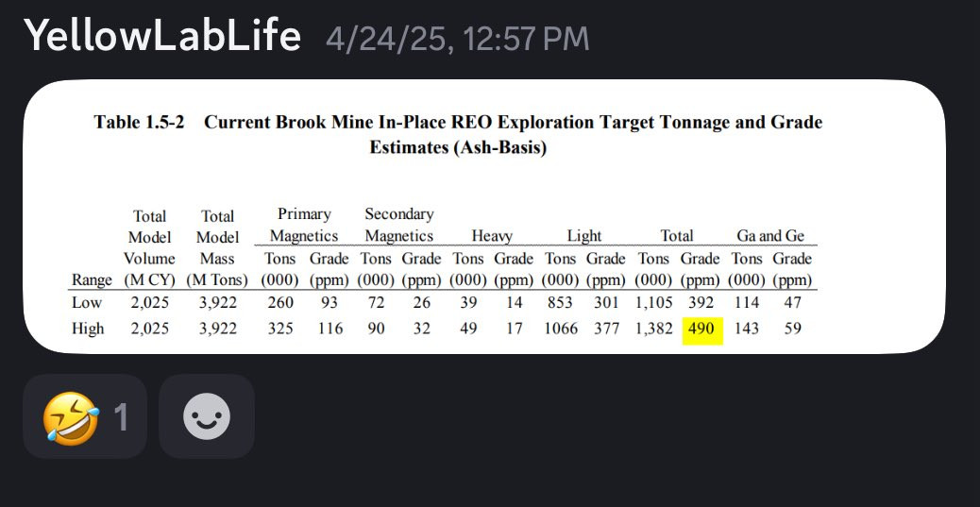The height and width of the screenshot is (507, 980).
Task: Click the 1,382 total tons value
Action: tap(653, 329)
